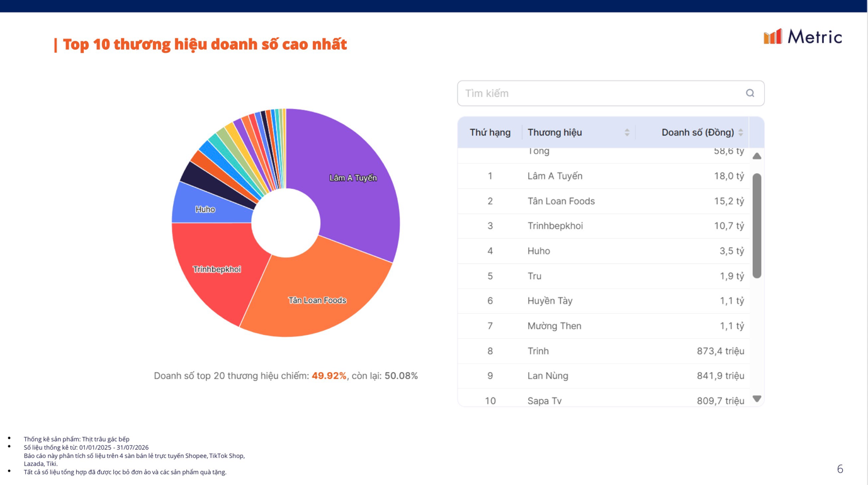This screenshot has height=485, width=868.
Task: Click Mường Then's 1,1 tỷ revenue value
Action: pyautogui.click(x=731, y=326)
